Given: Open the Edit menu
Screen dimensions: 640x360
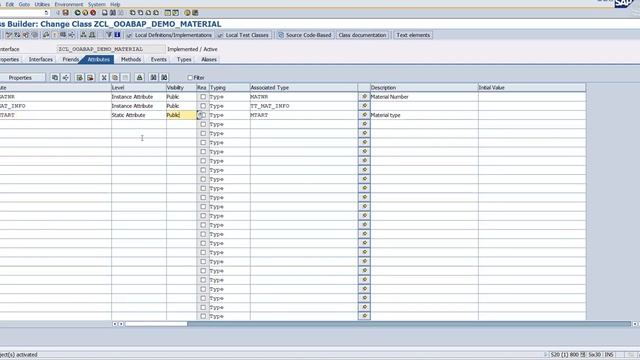Looking at the screenshot, I should [x=9, y=4].
